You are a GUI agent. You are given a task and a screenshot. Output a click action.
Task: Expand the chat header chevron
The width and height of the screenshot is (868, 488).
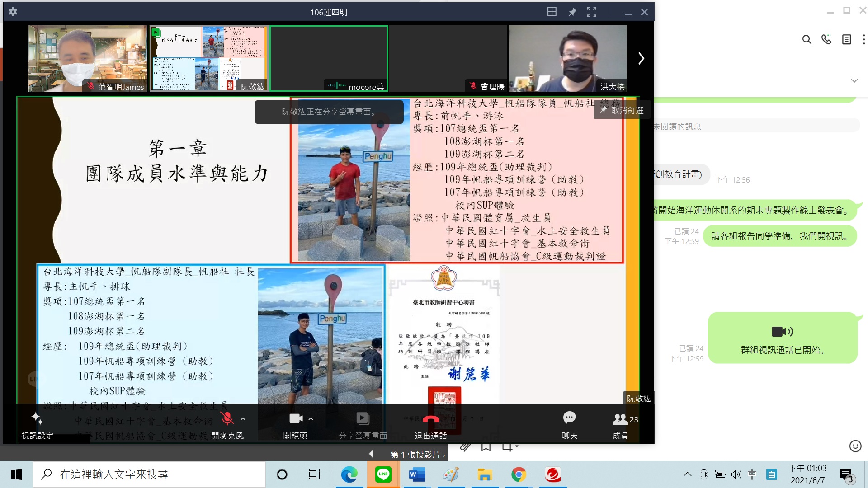point(854,81)
